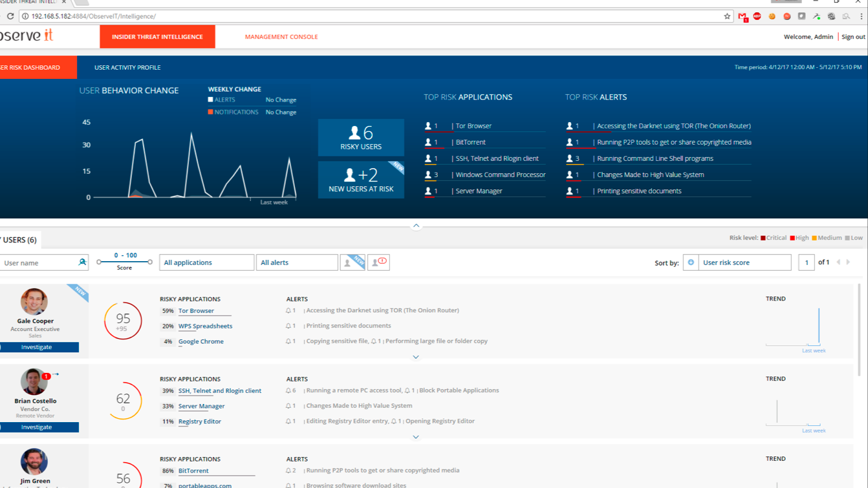Open the All applications dropdown
Screen dimensions: 868x488
(x=206, y=262)
